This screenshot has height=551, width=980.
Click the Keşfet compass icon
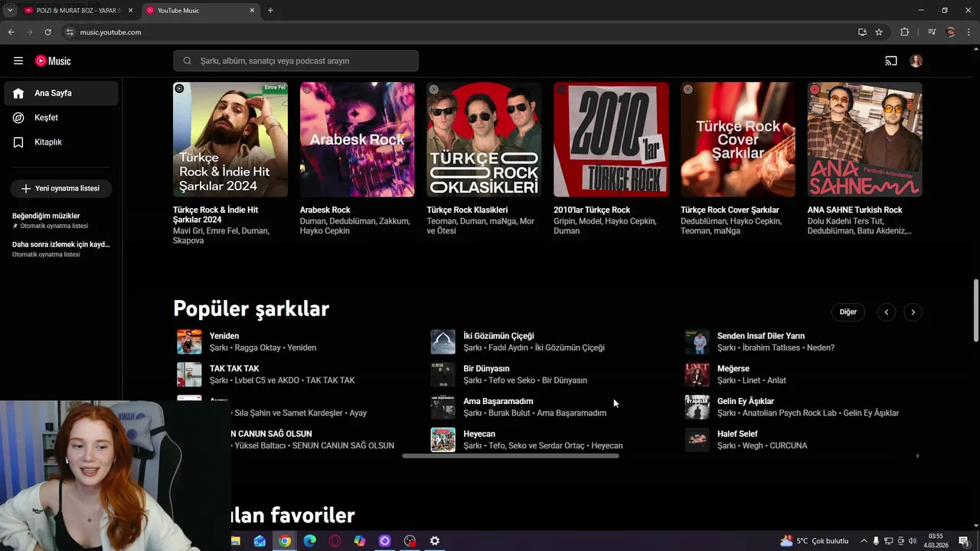tap(18, 118)
